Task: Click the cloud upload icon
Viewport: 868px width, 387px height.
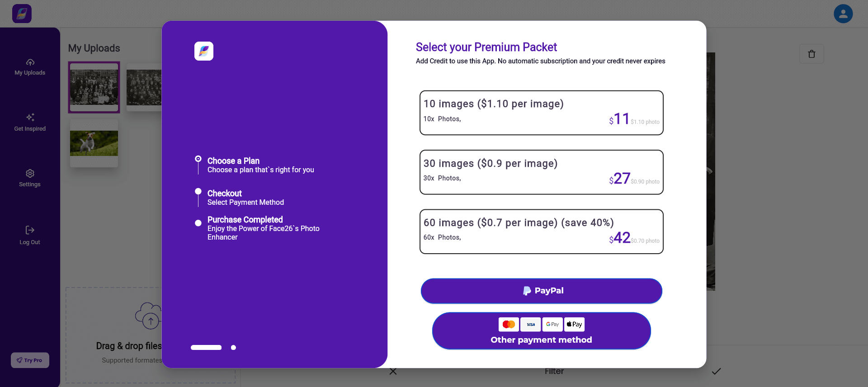Action: click(149, 316)
